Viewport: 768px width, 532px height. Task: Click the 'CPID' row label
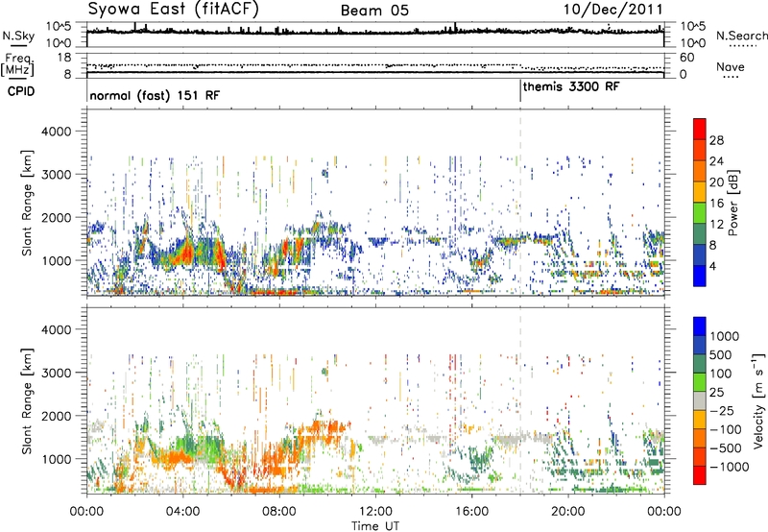coord(21,91)
